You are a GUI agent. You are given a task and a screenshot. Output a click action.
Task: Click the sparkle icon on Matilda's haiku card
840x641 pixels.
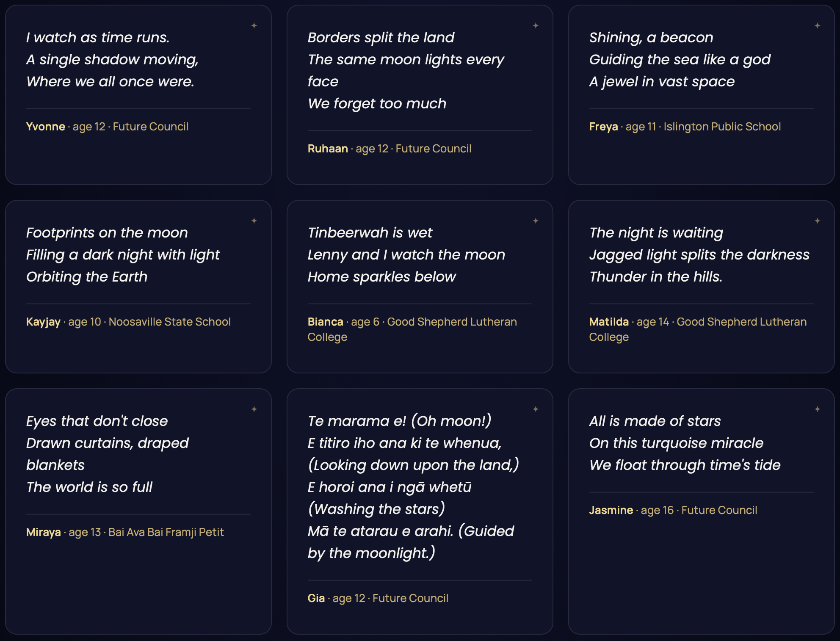coord(818,221)
